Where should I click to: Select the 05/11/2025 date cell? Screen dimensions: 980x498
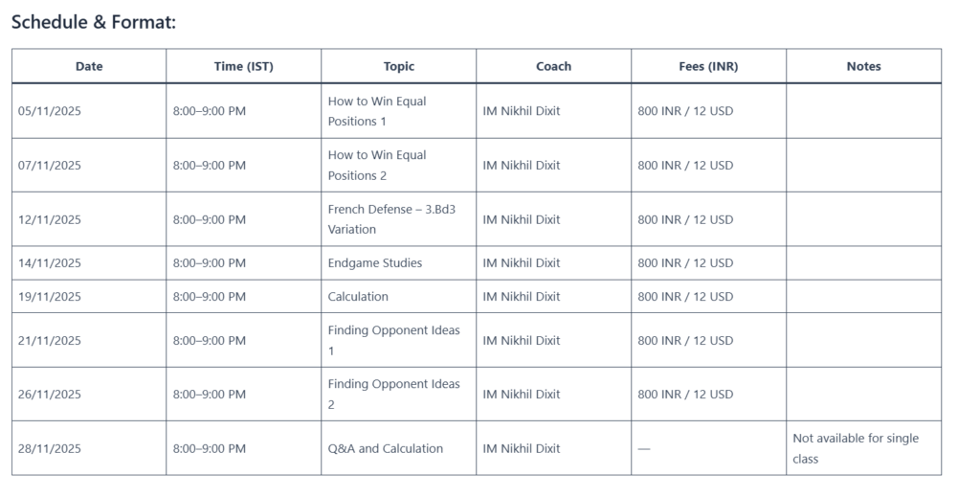click(x=50, y=111)
